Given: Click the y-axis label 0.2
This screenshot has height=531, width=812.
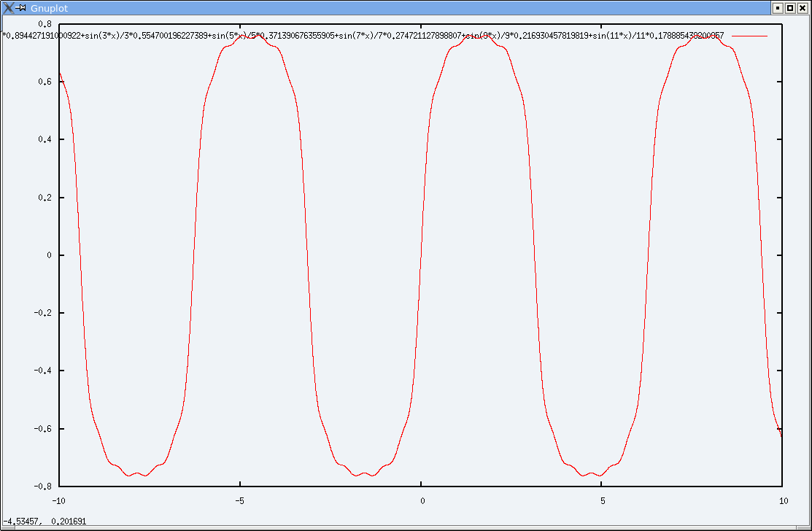Looking at the screenshot, I should [x=45, y=198].
